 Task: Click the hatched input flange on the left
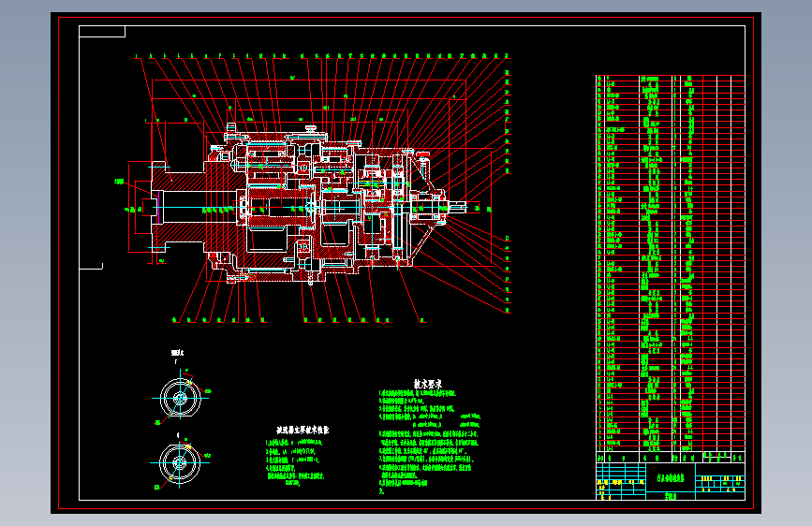click(x=178, y=207)
